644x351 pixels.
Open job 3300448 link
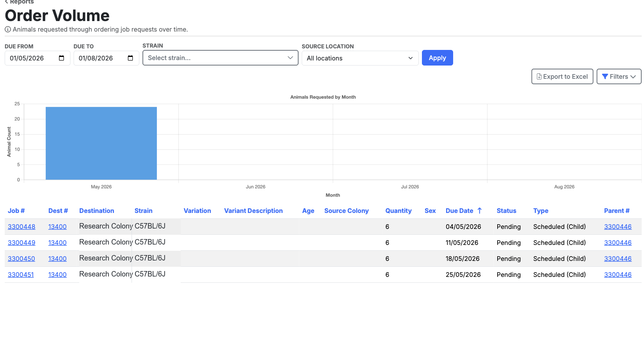(x=21, y=227)
